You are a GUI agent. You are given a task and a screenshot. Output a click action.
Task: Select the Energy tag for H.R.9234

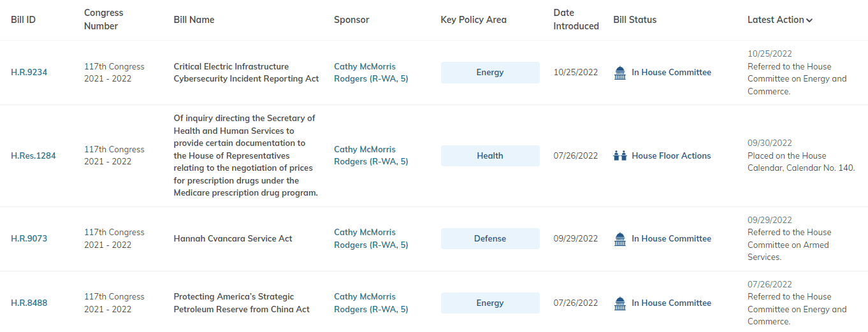tap(490, 73)
